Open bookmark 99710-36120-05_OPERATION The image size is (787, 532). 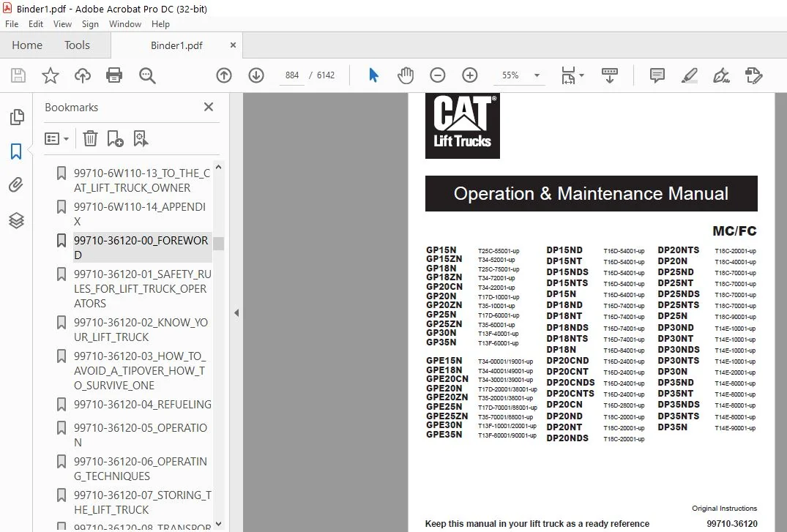(x=141, y=435)
